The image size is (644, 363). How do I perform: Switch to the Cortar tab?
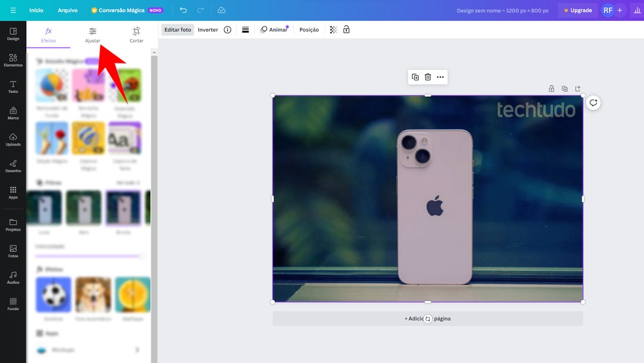pyautogui.click(x=136, y=35)
